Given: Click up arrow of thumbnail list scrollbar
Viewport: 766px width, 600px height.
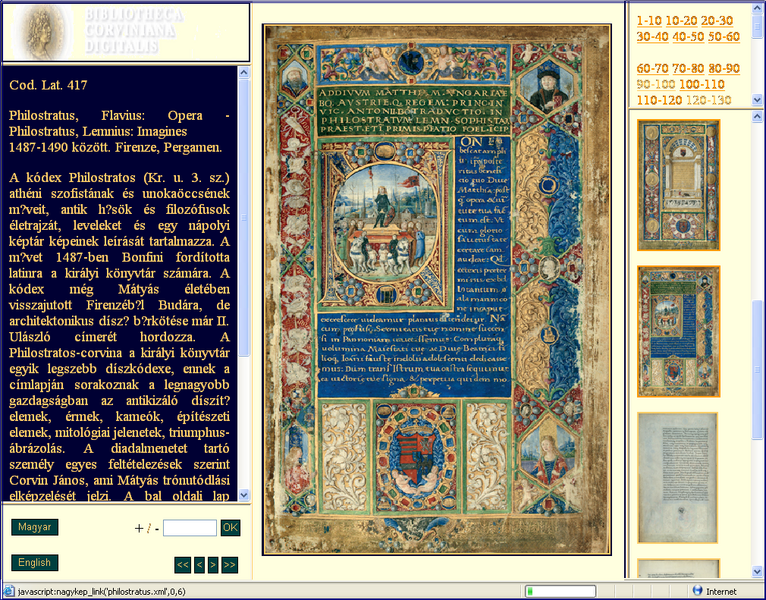Looking at the screenshot, I should [x=757, y=116].
